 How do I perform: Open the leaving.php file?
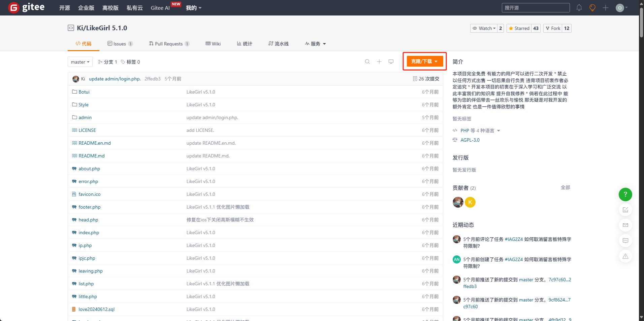91,271
